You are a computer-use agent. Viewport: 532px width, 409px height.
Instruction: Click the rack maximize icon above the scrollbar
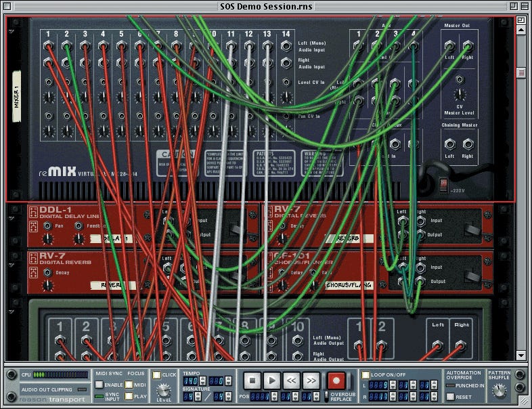pyautogui.click(x=520, y=20)
